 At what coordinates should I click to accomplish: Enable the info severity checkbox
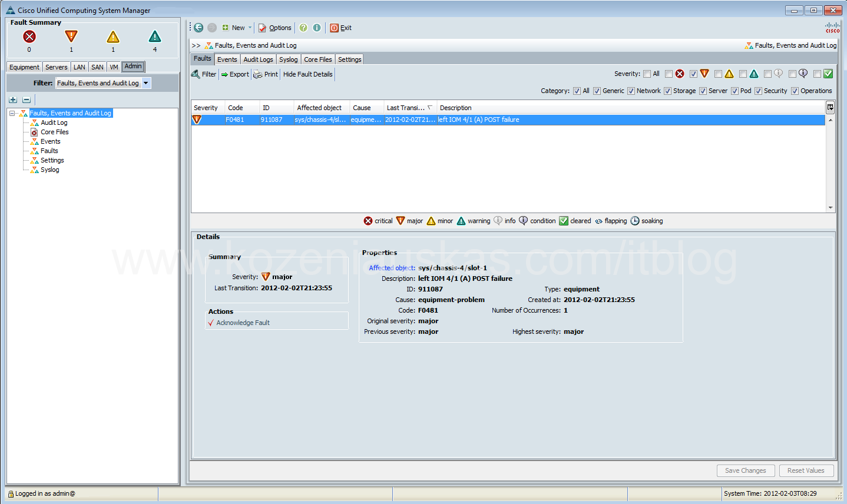click(x=767, y=74)
